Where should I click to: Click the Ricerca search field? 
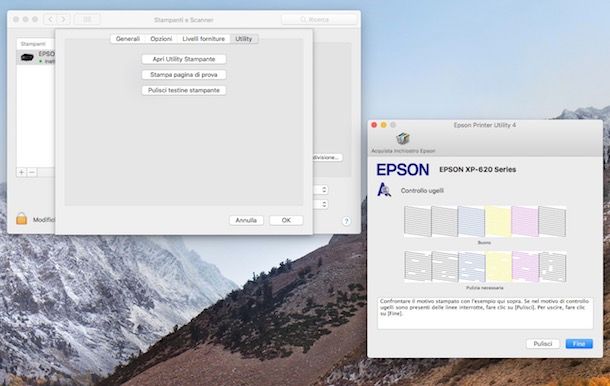(319, 19)
